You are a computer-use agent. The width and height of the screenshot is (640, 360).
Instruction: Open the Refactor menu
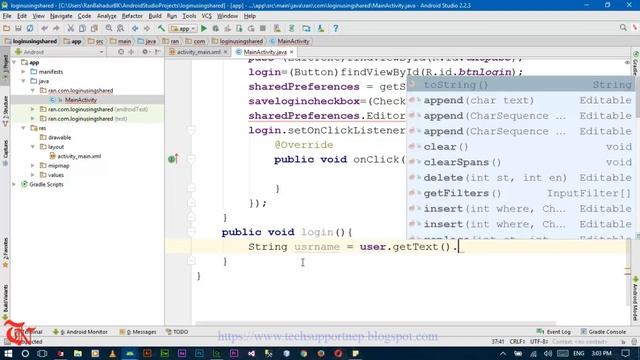132,16
